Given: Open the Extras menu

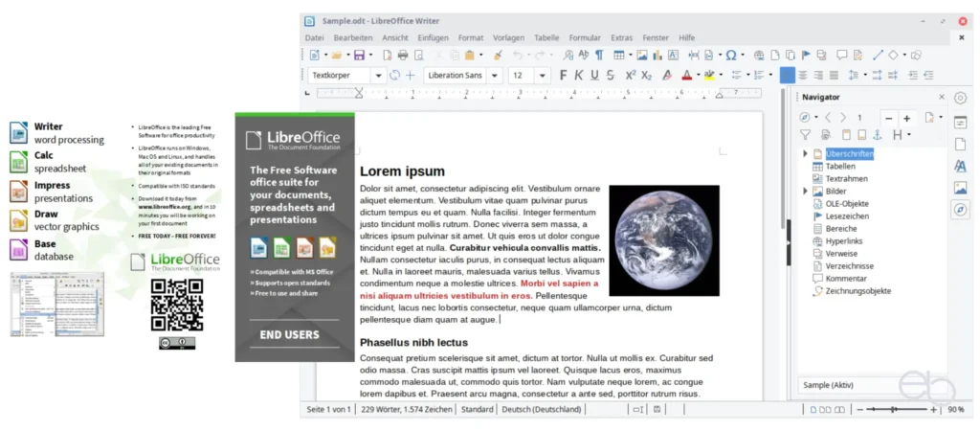Looking at the screenshot, I should tap(621, 37).
